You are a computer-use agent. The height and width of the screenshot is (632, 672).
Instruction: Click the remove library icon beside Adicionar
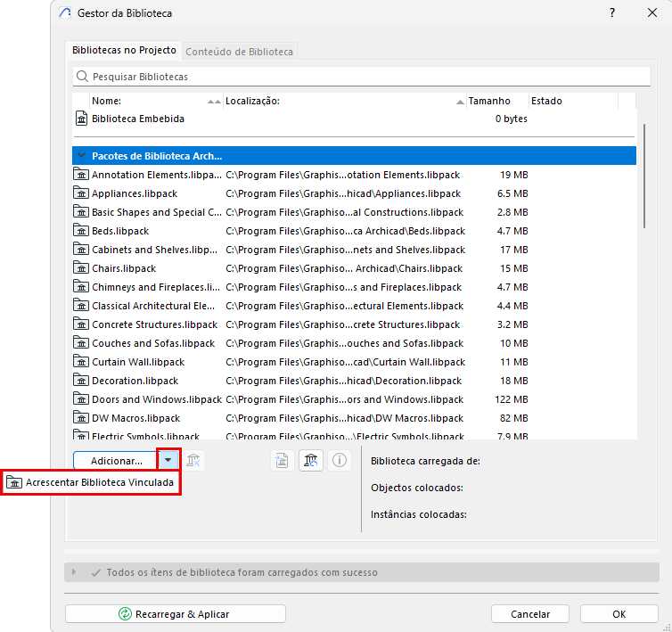click(193, 461)
